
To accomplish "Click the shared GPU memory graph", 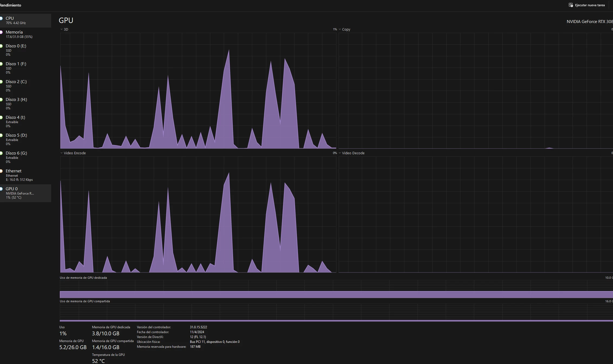I will pyautogui.click(x=336, y=313).
